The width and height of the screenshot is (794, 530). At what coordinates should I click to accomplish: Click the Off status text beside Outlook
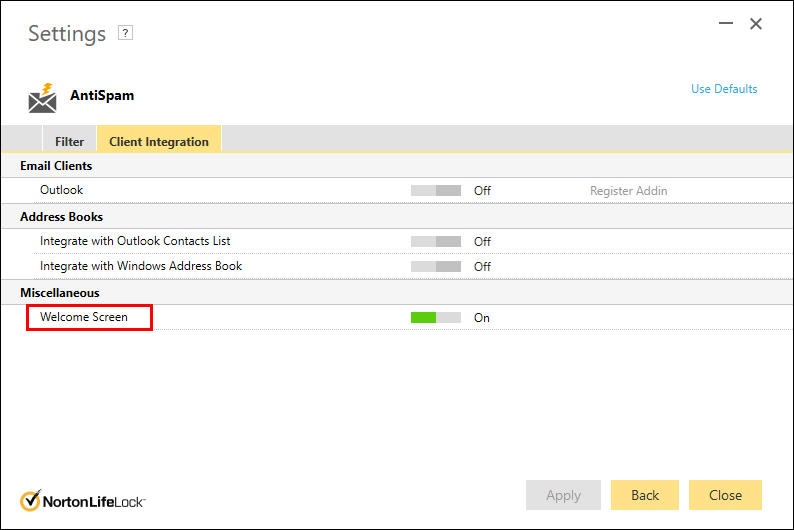point(482,190)
